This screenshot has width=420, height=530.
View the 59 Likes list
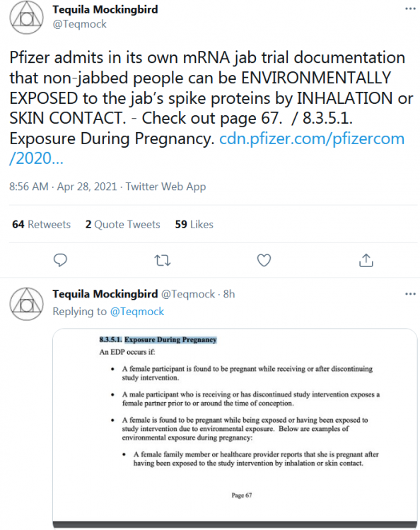point(194,225)
